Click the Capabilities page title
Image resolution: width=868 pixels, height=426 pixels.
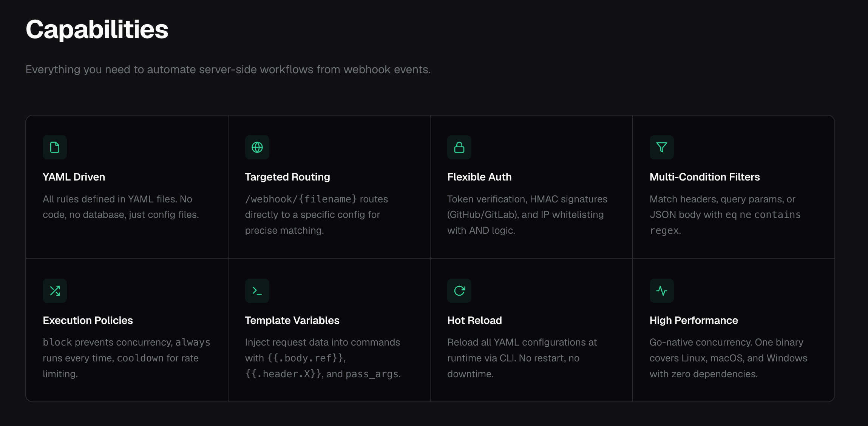97,29
